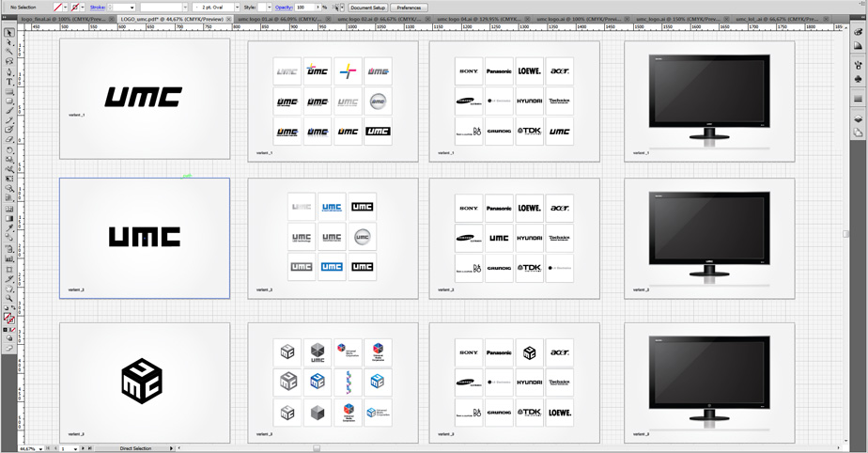Select the Gradient tool

click(9, 218)
